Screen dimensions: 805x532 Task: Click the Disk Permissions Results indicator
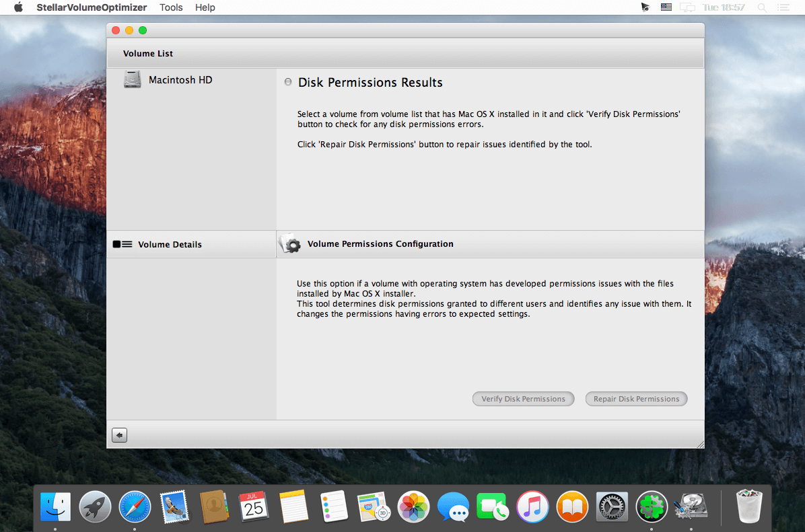click(288, 82)
